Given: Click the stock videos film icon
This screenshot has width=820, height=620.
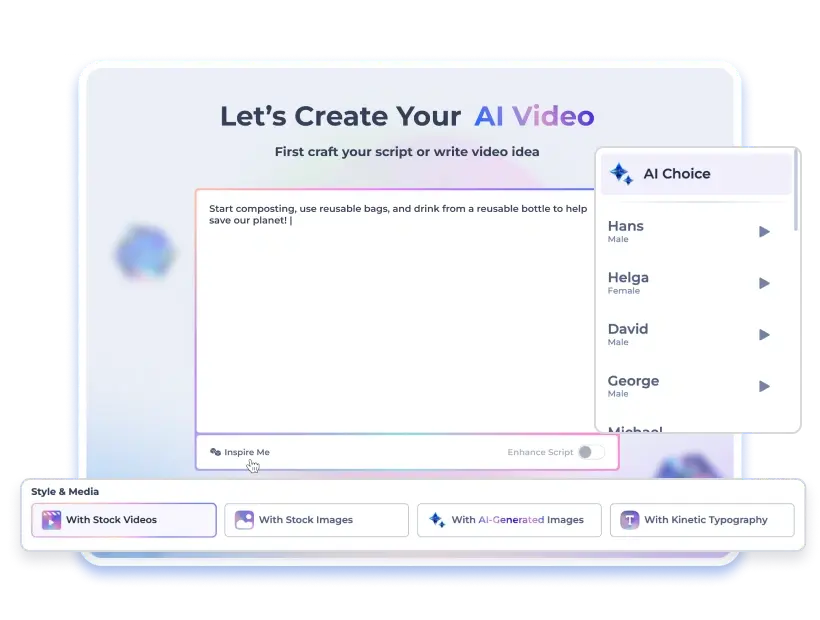Looking at the screenshot, I should pyautogui.click(x=51, y=520).
